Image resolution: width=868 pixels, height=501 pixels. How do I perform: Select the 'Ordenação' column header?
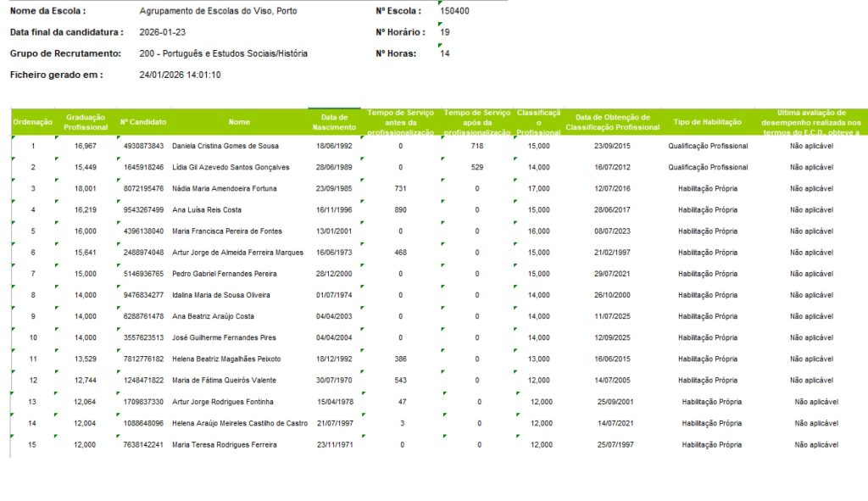point(32,122)
